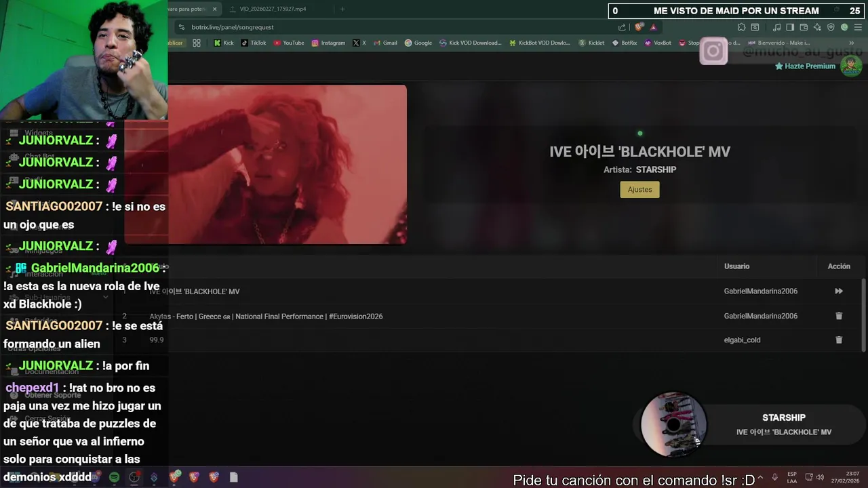Click the spinning album disc thumbnail
The width and height of the screenshot is (868, 488).
click(673, 425)
